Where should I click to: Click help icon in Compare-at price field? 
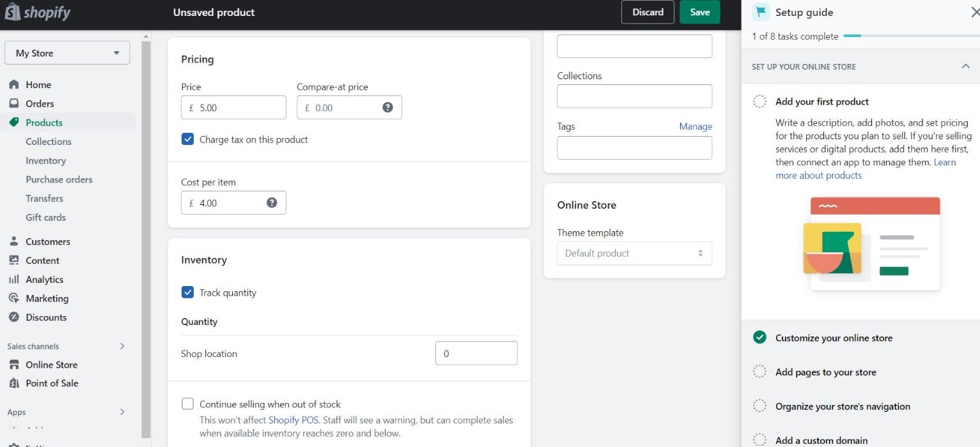coord(387,107)
